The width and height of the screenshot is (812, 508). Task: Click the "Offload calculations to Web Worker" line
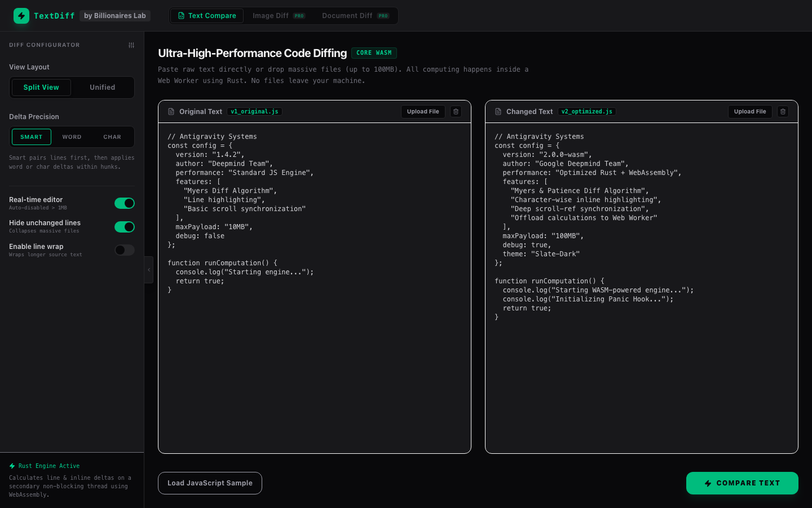584,218
